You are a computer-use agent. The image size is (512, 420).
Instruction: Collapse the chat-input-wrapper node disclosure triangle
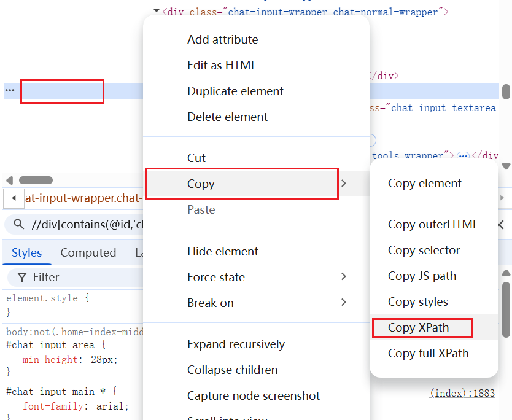click(157, 10)
